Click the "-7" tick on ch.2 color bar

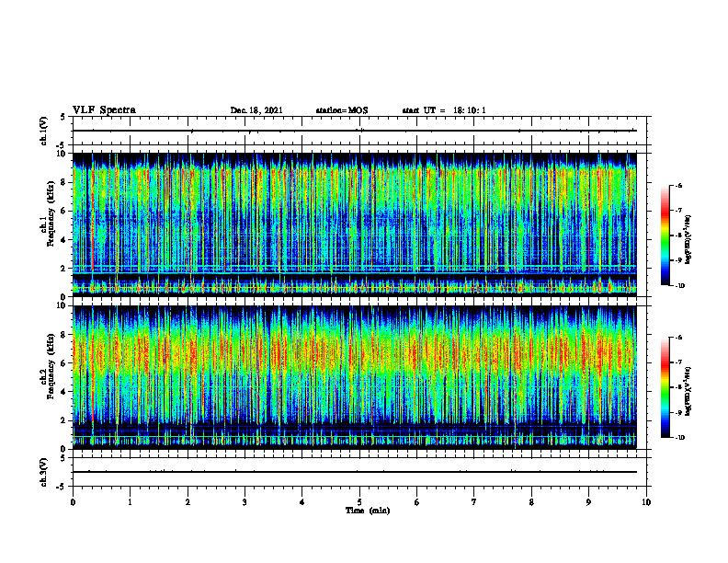[x=678, y=362]
